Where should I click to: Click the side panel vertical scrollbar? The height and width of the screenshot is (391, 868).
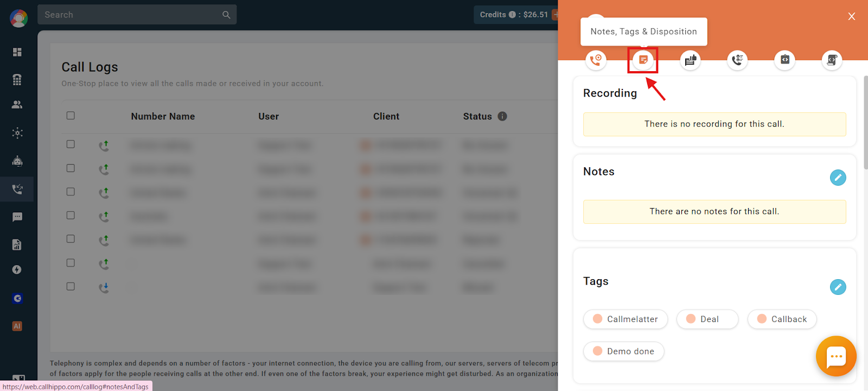pyautogui.click(x=865, y=122)
